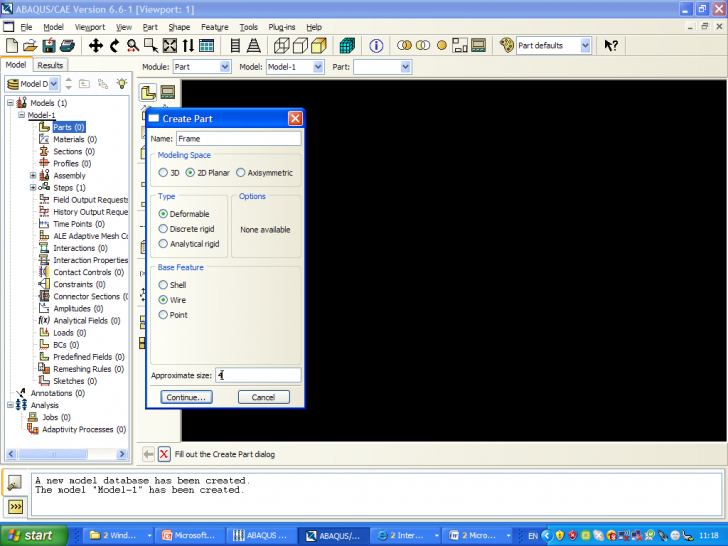Expand the Assembly tree node
728x546 pixels.
tap(33, 176)
